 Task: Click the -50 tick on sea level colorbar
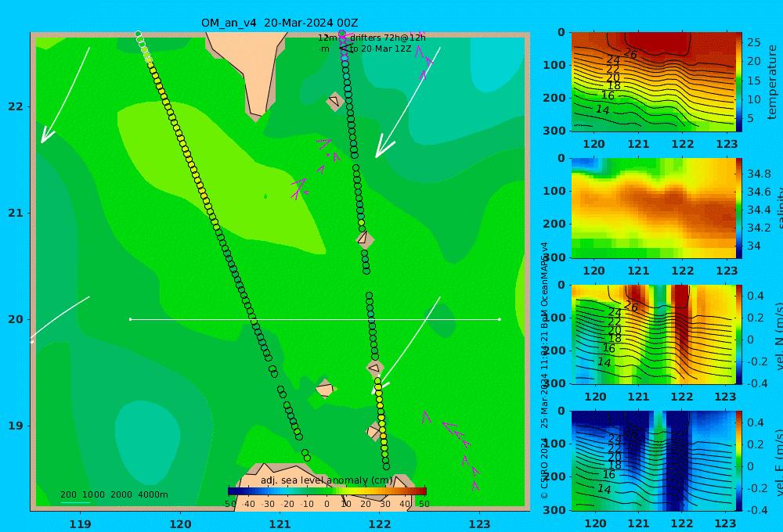coord(229,504)
